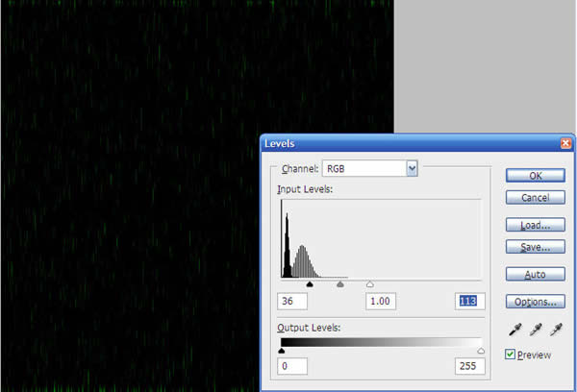
Task: Click the Channel label
Action: 299,168
